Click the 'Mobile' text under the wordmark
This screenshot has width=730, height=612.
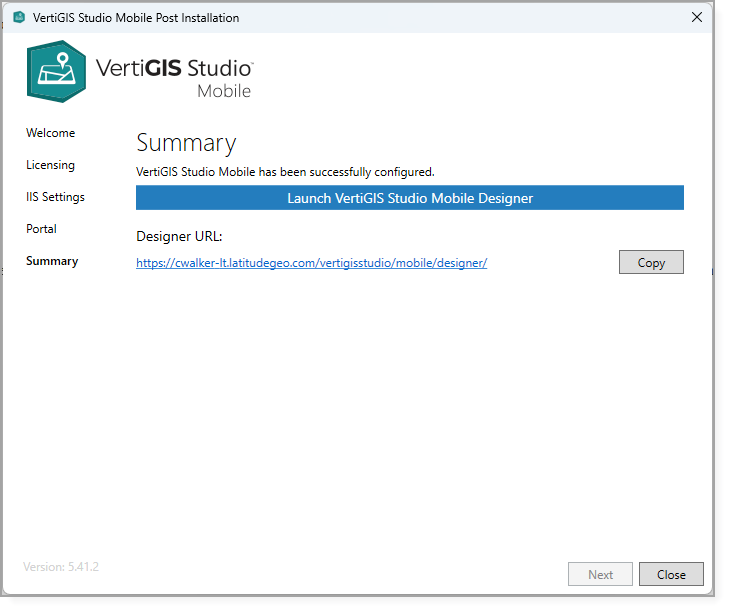tap(224, 91)
